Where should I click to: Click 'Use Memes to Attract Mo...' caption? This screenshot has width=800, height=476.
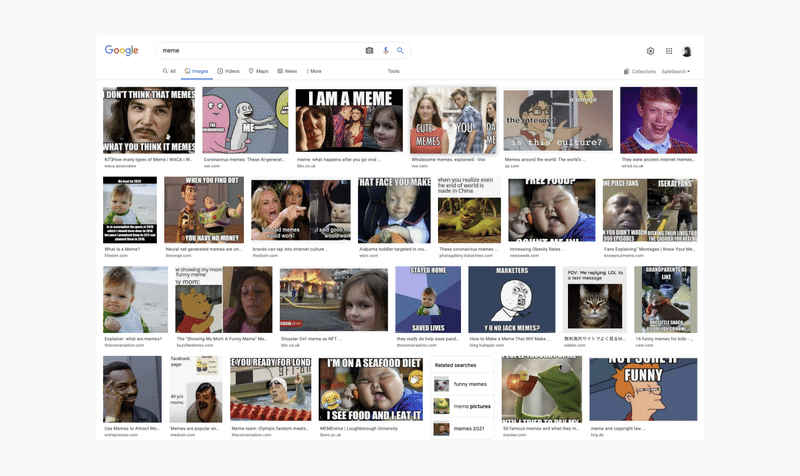[132, 429]
